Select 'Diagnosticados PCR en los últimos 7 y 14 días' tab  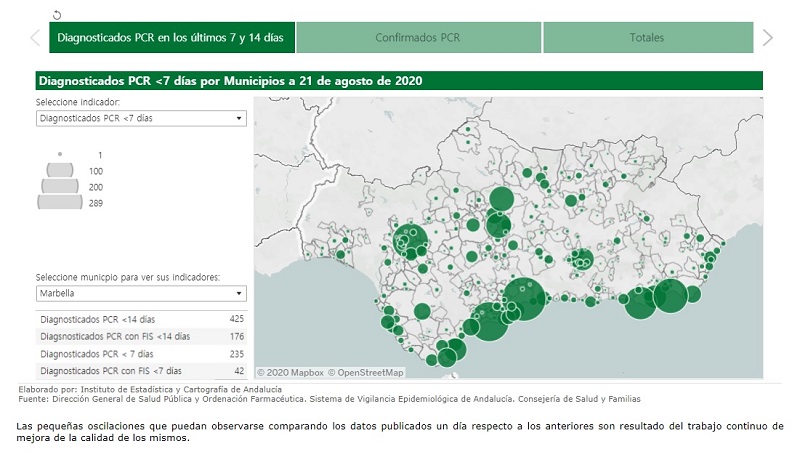(x=172, y=37)
